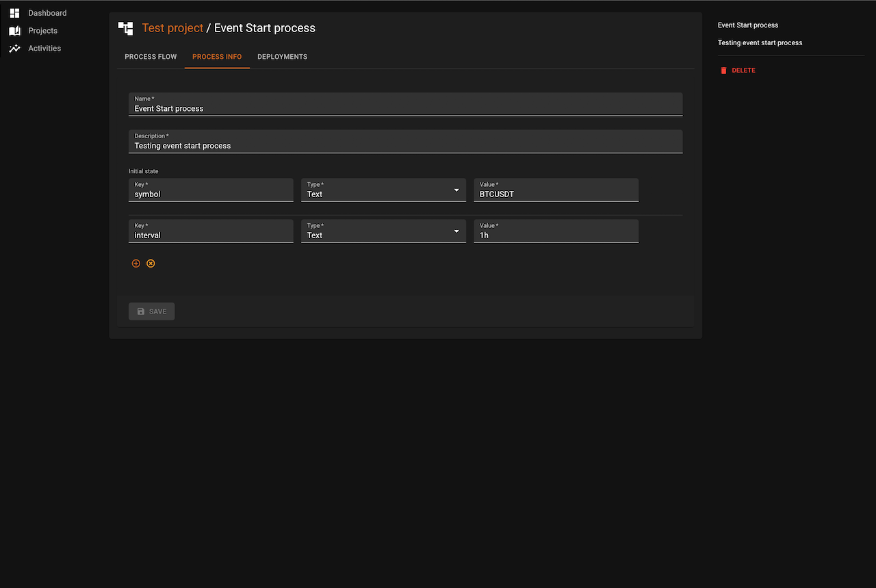Click the red trash icon

pos(723,71)
